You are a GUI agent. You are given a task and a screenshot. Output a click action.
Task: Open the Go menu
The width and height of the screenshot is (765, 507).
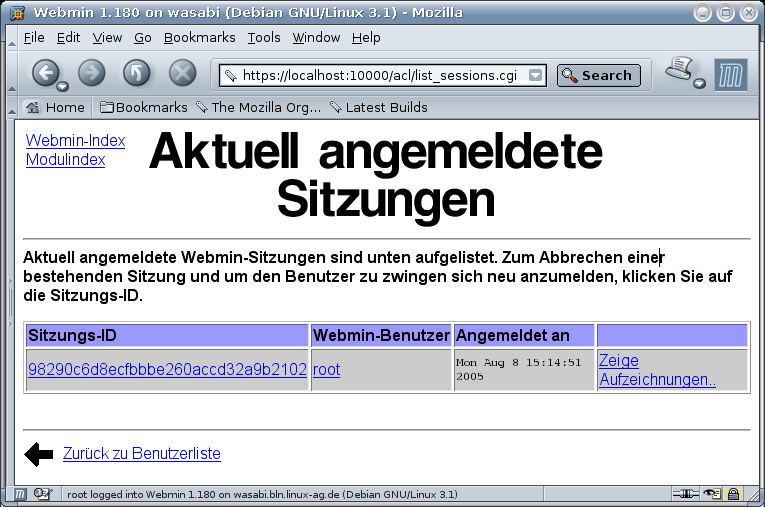coord(143,38)
